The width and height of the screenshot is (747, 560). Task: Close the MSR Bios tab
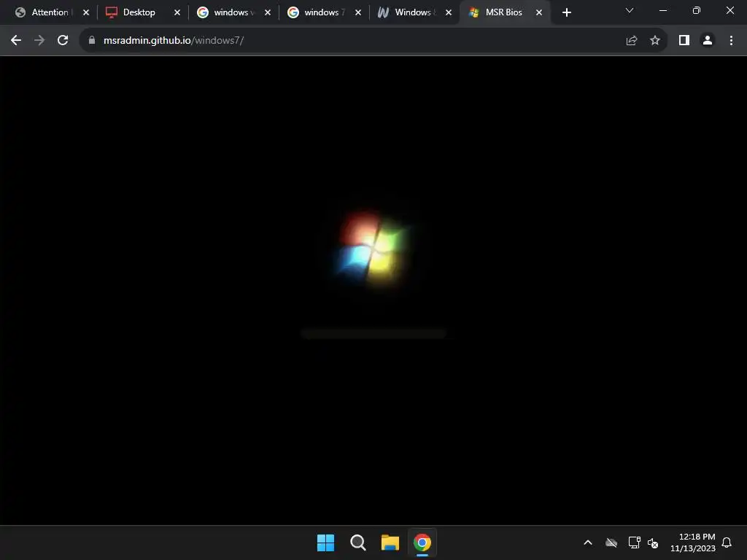(x=539, y=12)
